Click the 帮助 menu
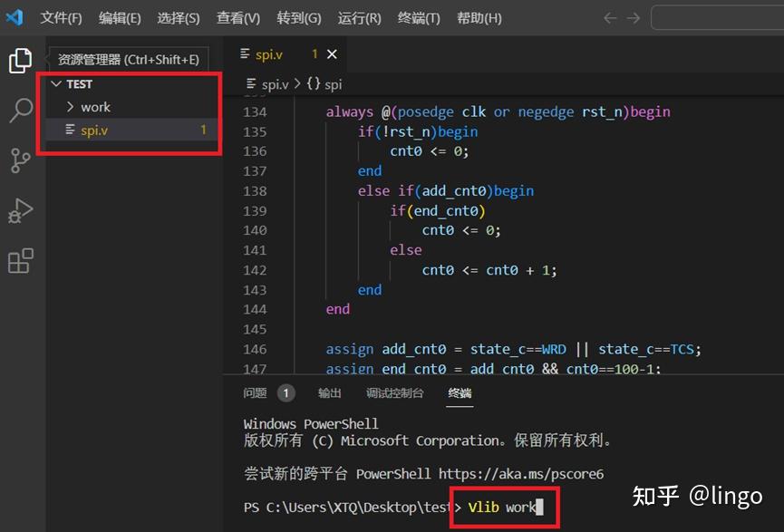 pos(479,16)
